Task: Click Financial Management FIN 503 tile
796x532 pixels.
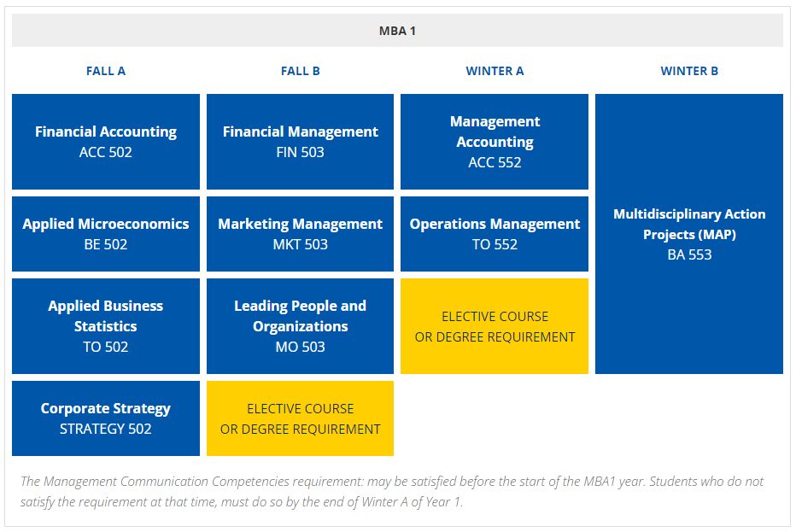Action: point(300,142)
